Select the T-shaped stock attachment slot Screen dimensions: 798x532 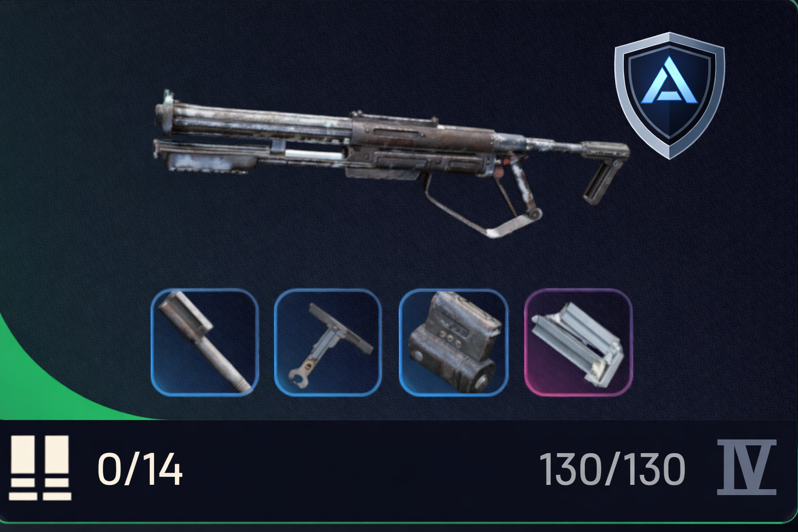[328, 343]
